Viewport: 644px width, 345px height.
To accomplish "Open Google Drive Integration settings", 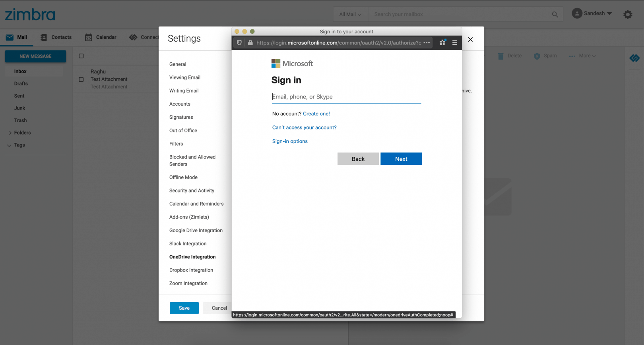I will [196, 230].
